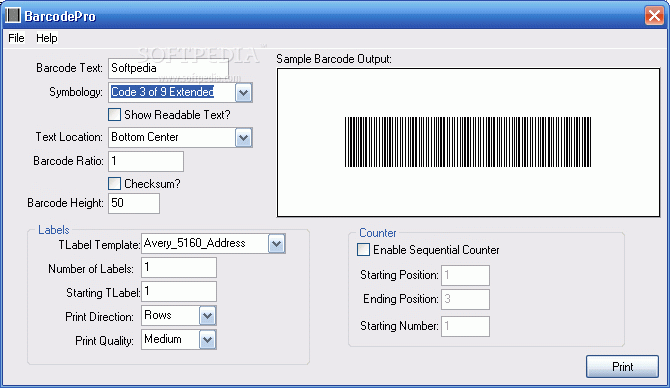Screen dimensions: 670x388
Task: Click the Barcode Ratio input field
Action: [x=146, y=161]
